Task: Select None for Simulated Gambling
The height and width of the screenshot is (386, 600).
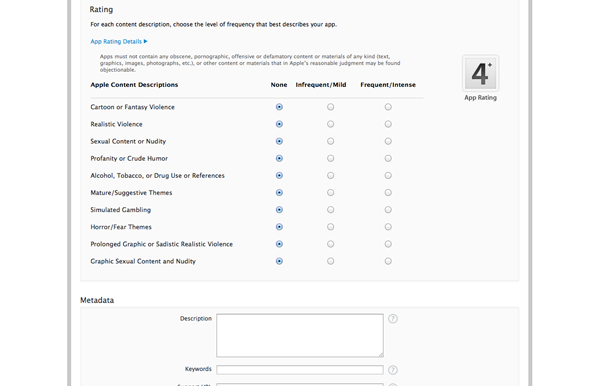Action: click(x=279, y=210)
